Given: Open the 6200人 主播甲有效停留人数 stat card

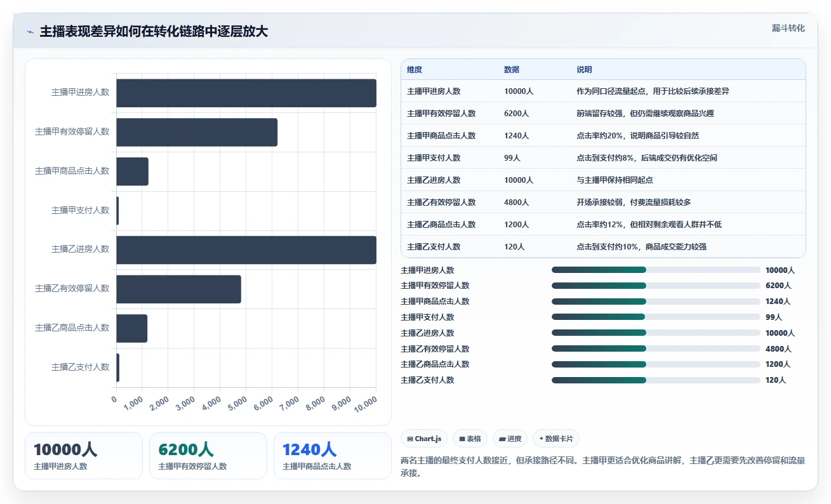Looking at the screenshot, I should pos(208,456).
